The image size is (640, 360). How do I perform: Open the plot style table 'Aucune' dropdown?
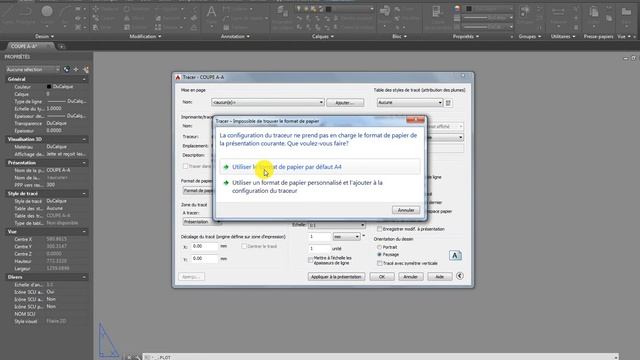click(x=410, y=102)
